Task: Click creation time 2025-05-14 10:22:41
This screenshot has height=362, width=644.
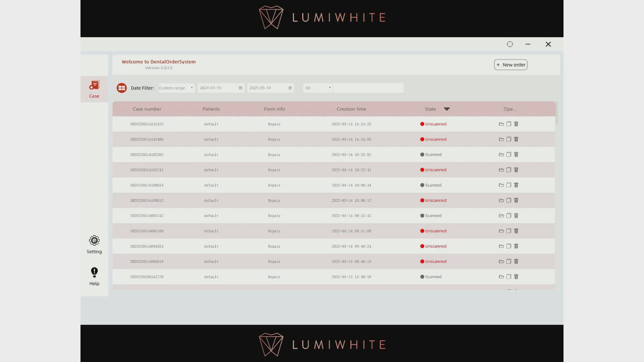Action: point(352,170)
